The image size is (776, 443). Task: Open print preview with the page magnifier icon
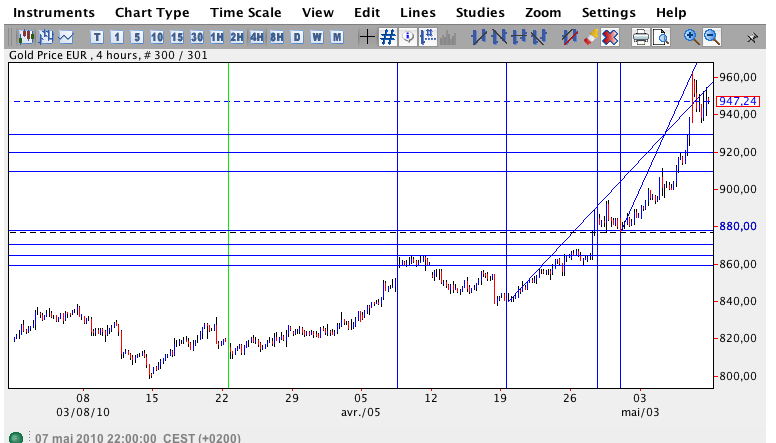point(660,37)
